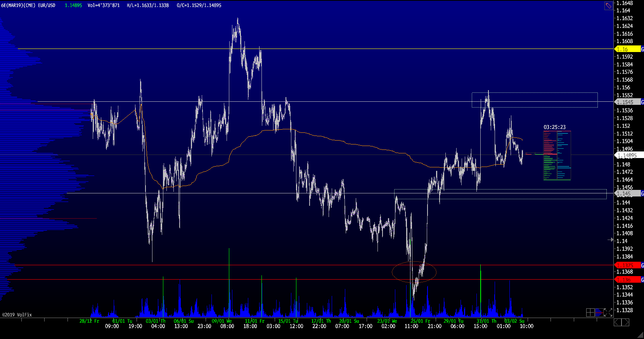Viewport: 644px width, 339px height.
Task: Click the window resize grip at bottom-right
Action: (x=641, y=336)
